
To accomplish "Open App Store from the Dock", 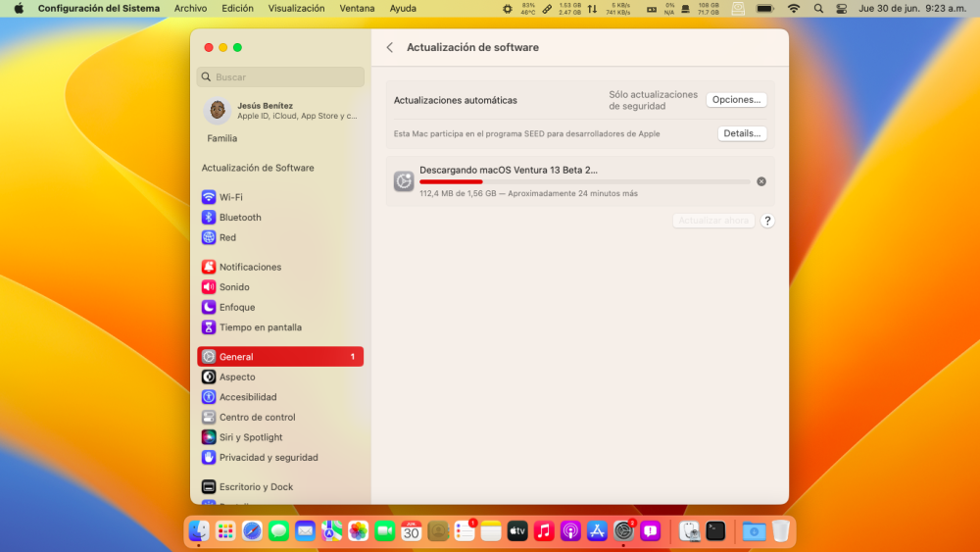I will pyautogui.click(x=597, y=531).
